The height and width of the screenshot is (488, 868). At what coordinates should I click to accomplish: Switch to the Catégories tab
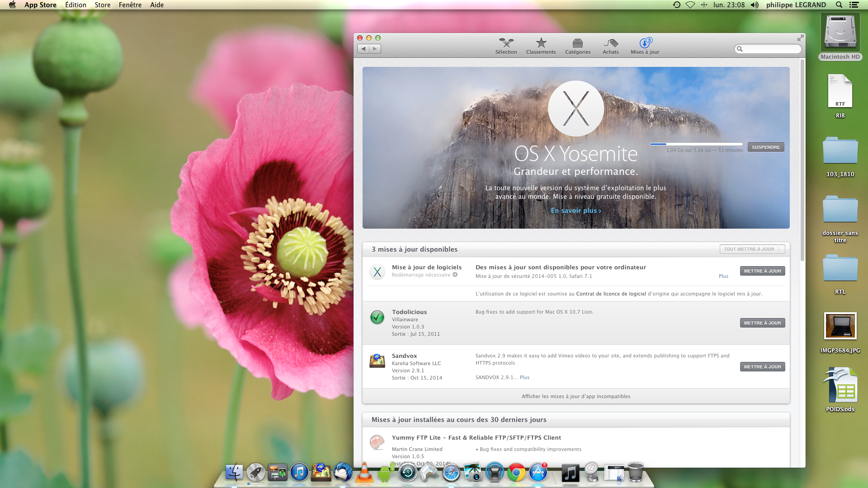pyautogui.click(x=578, y=46)
